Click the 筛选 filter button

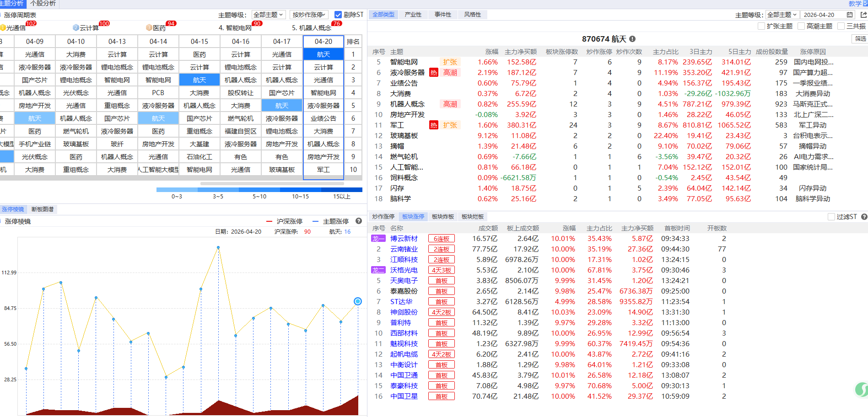click(860, 39)
